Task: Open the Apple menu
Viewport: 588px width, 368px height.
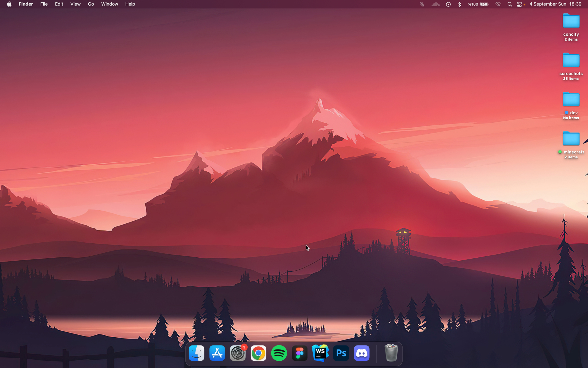Action: tap(9, 4)
